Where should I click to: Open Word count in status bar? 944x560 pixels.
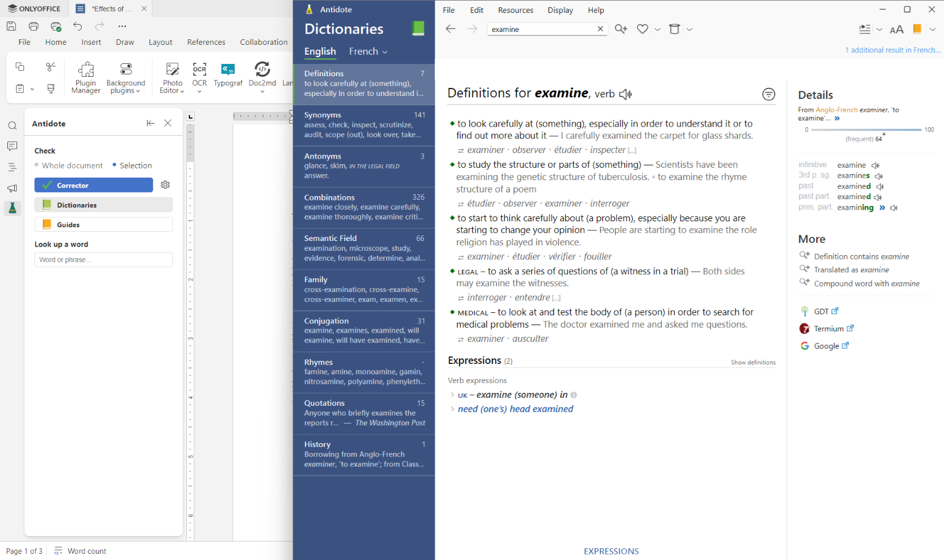[x=80, y=551]
